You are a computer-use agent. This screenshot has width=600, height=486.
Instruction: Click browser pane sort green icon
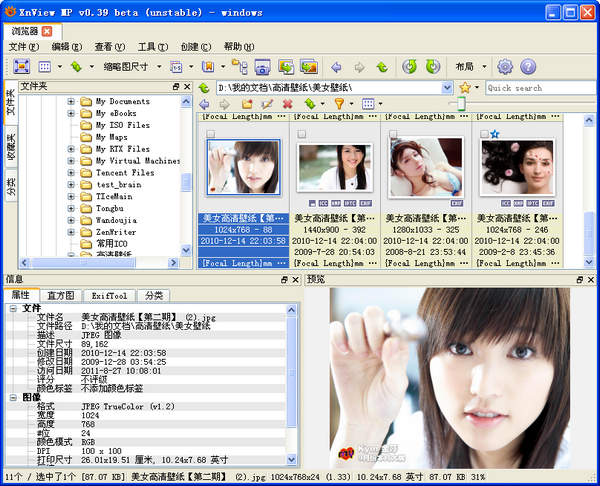[x=310, y=104]
